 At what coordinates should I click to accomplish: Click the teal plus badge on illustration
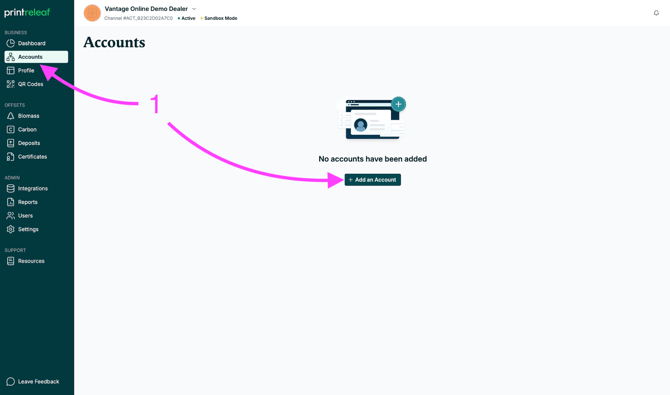click(x=398, y=104)
